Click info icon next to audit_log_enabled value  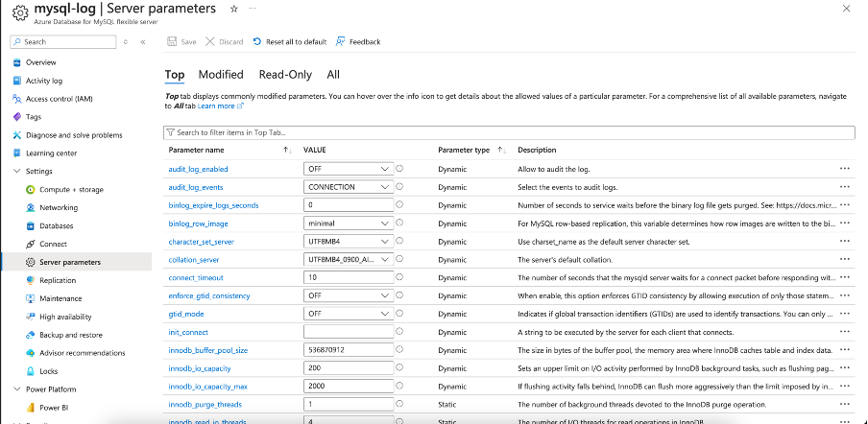point(399,169)
